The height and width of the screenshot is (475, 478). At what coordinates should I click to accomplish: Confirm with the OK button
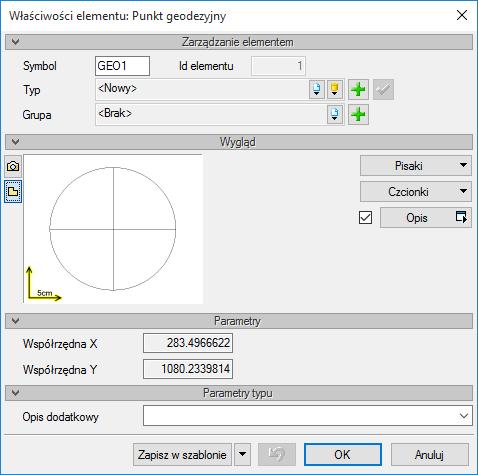343,454
